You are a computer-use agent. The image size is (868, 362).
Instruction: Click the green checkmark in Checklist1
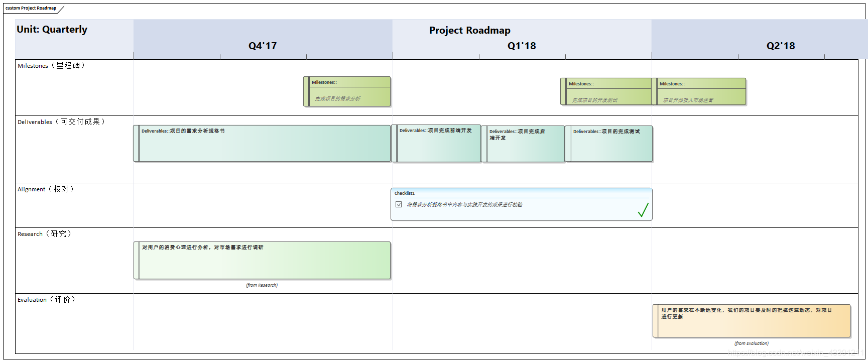643,210
